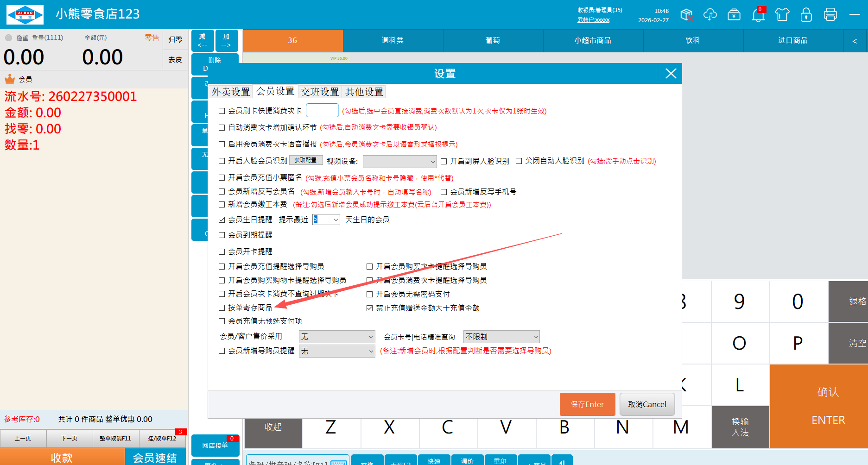Open the 会员卡号|电话精准查询 dropdown
This screenshot has height=465, width=868.
[x=501, y=337]
